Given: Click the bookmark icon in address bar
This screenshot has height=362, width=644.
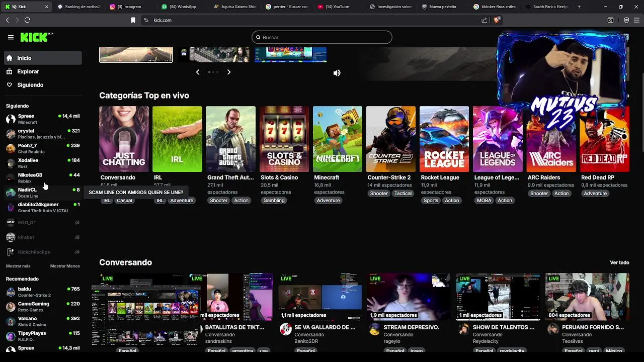Looking at the screenshot, I should pos(133,20).
